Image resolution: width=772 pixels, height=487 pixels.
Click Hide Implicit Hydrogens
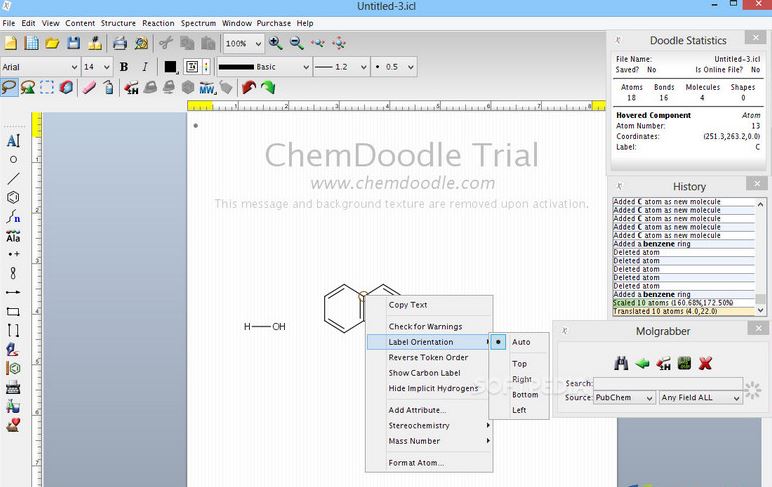click(429, 389)
